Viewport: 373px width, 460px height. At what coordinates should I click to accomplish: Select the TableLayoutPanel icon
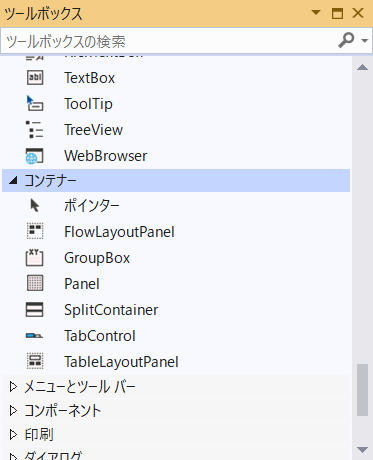(35, 361)
